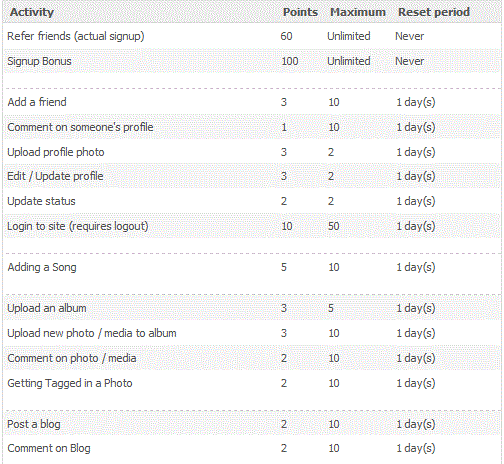Select the Refer friends (actual signup) row
Viewport: 504px width, 464px height.
pos(252,36)
